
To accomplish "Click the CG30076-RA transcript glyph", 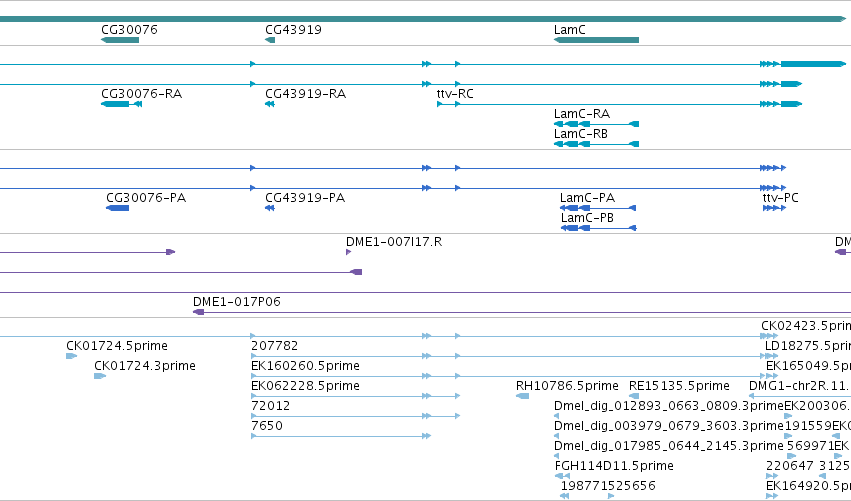I will 122,104.
